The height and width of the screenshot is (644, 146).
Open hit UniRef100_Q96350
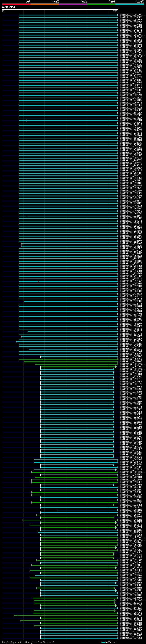tap(131, 22)
